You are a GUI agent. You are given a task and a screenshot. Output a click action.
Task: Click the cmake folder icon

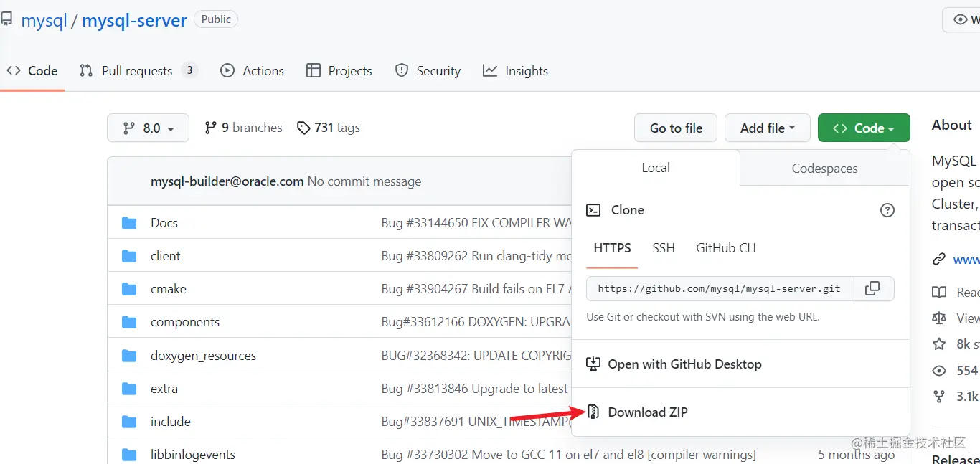pos(129,289)
